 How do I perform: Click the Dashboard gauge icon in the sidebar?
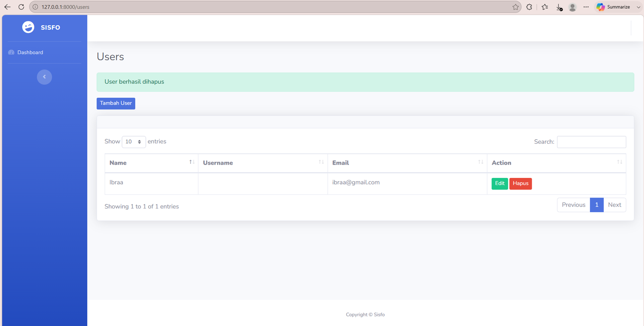[x=11, y=52]
